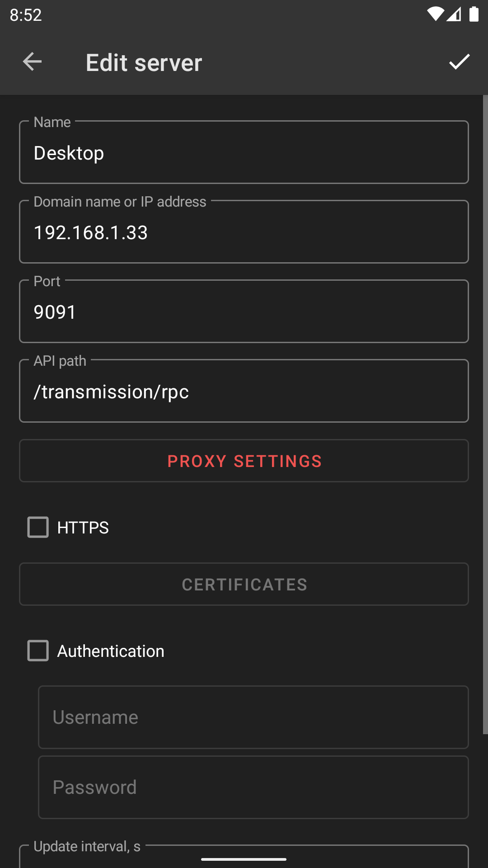Enable the HTTPS checkbox
Image resolution: width=488 pixels, height=868 pixels.
click(x=38, y=527)
